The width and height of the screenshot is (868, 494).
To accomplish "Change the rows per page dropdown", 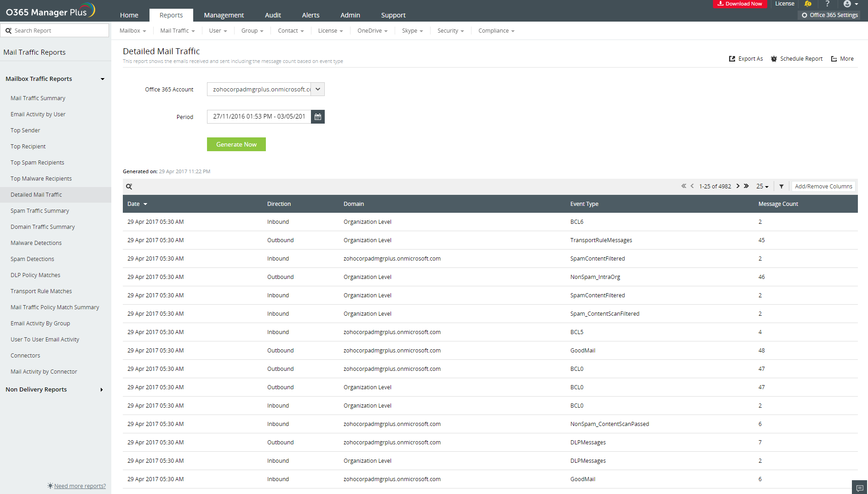I will [x=763, y=187].
